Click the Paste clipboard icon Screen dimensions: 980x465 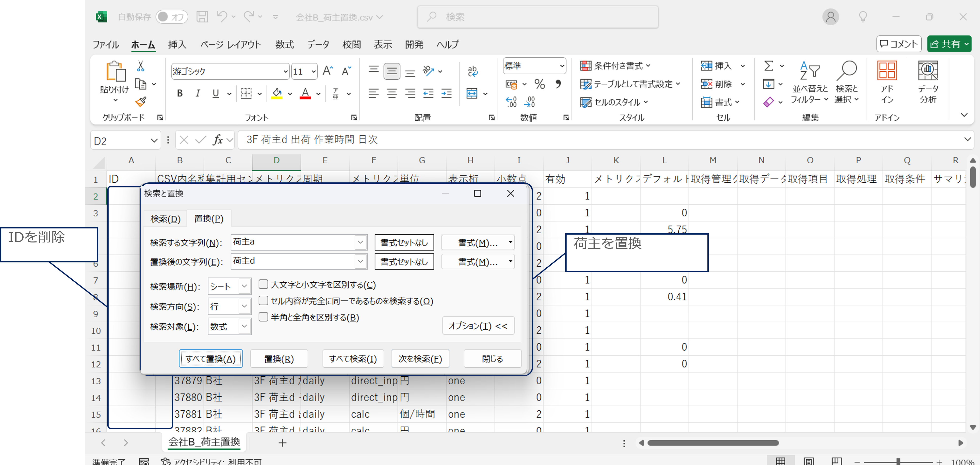coord(115,71)
